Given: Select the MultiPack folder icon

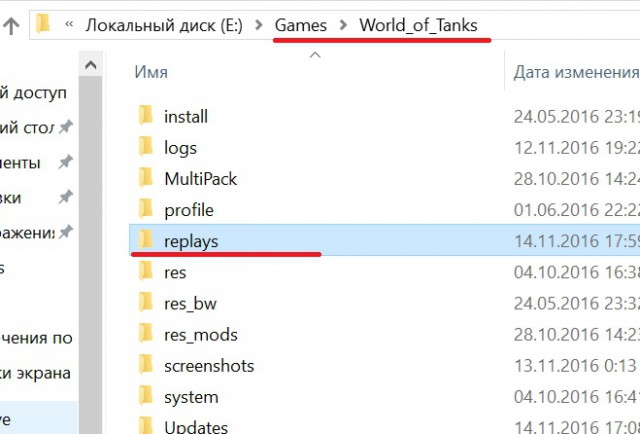Looking at the screenshot, I should coord(146,178).
